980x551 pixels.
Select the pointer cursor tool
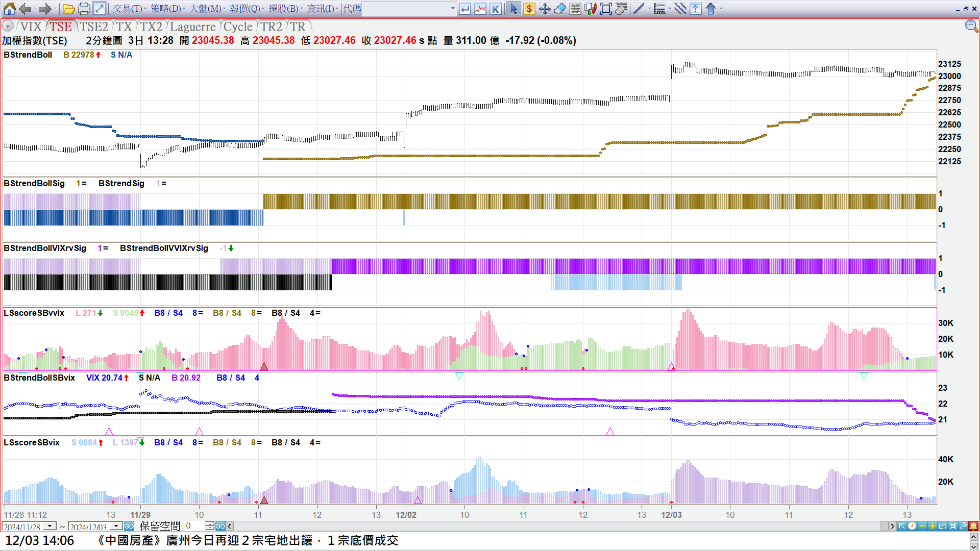[513, 9]
